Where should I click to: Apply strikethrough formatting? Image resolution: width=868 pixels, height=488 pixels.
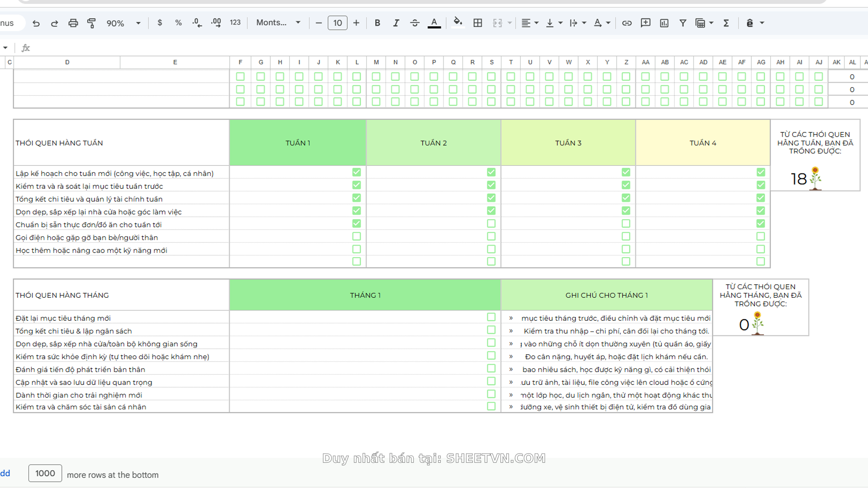[415, 23]
